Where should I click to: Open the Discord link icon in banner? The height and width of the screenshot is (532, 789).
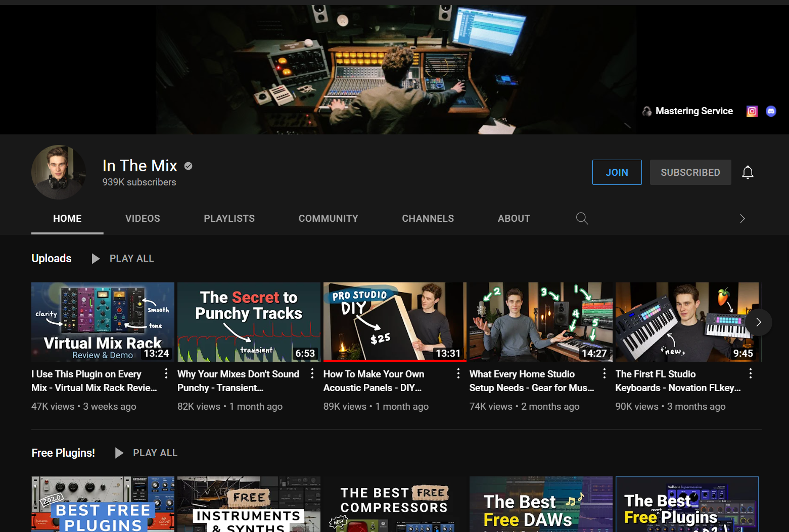pos(771,111)
